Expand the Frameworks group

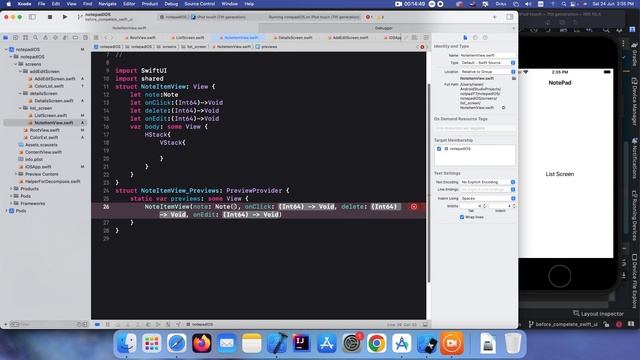point(11,203)
